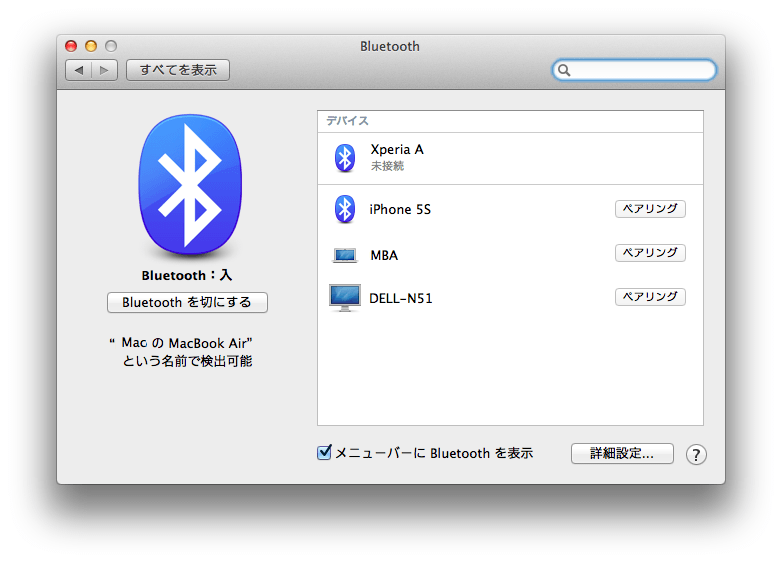Click the デバイス list header

pos(348,121)
